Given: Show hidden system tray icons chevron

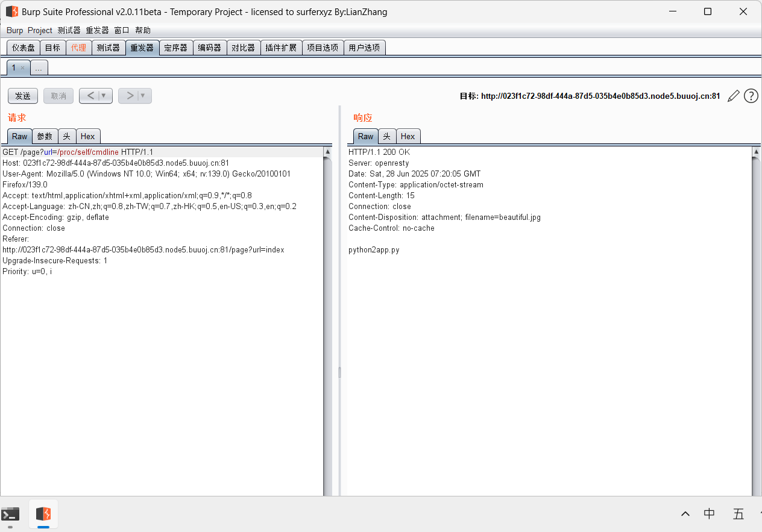Looking at the screenshot, I should (685, 514).
